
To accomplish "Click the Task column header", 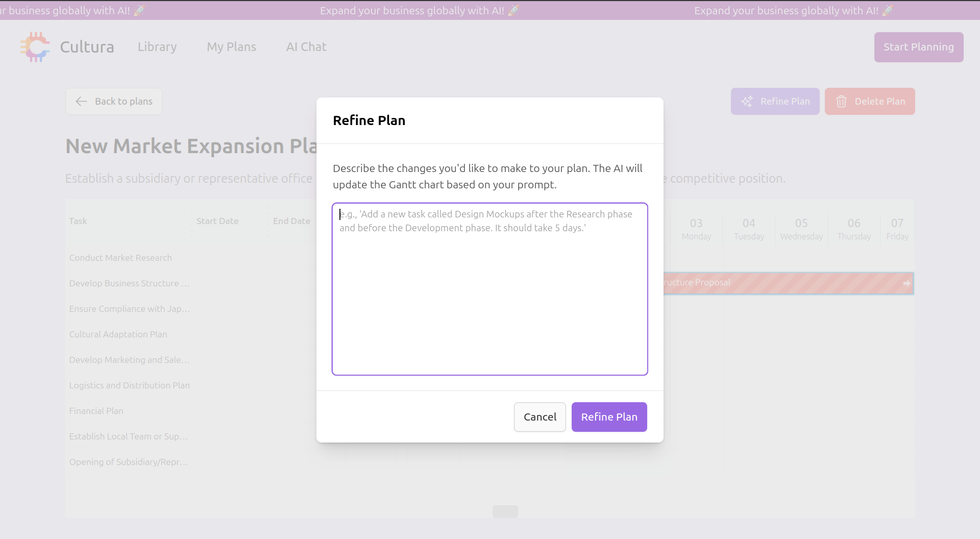I will (78, 221).
